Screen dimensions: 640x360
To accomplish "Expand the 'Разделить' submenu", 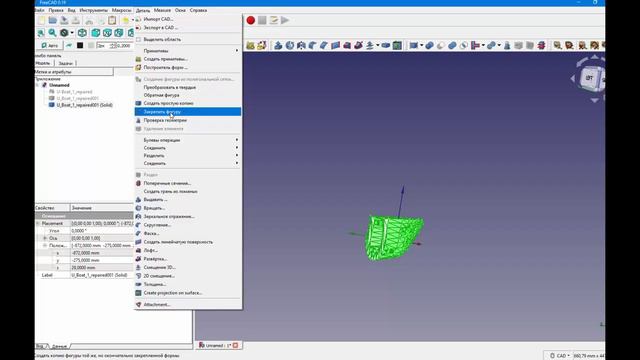I will pos(188,156).
